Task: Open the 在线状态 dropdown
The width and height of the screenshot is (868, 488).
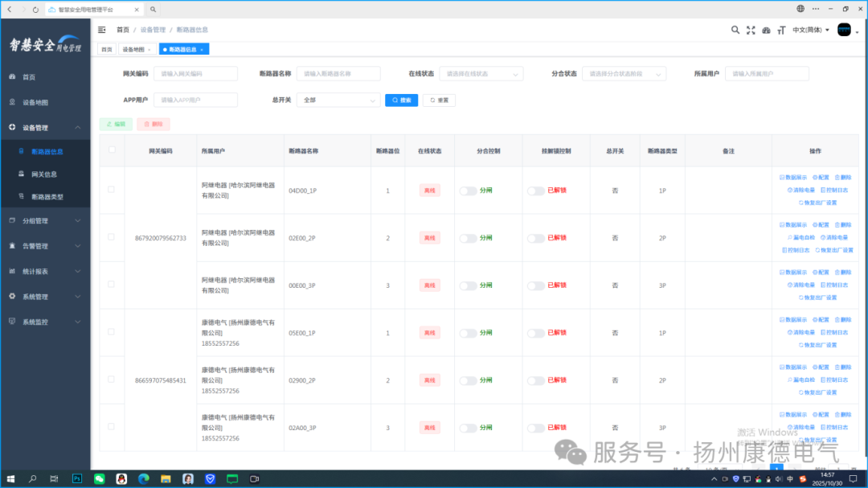Action: 481,73
